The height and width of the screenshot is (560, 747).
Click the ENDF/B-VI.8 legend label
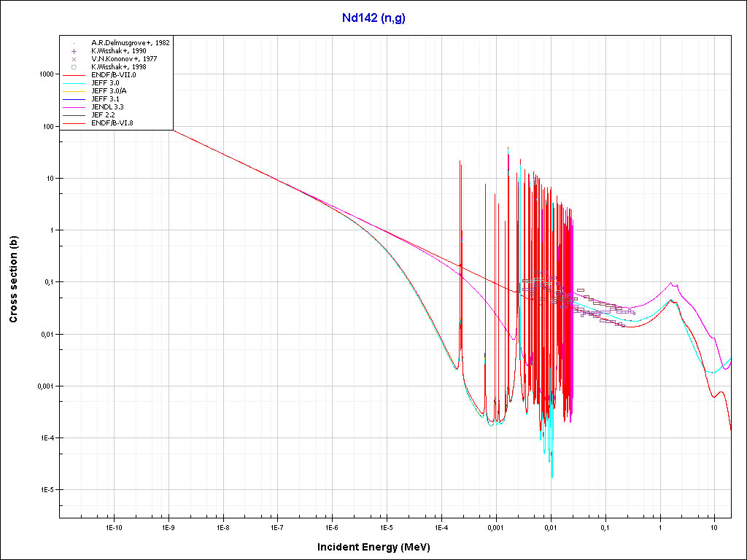[x=112, y=122]
